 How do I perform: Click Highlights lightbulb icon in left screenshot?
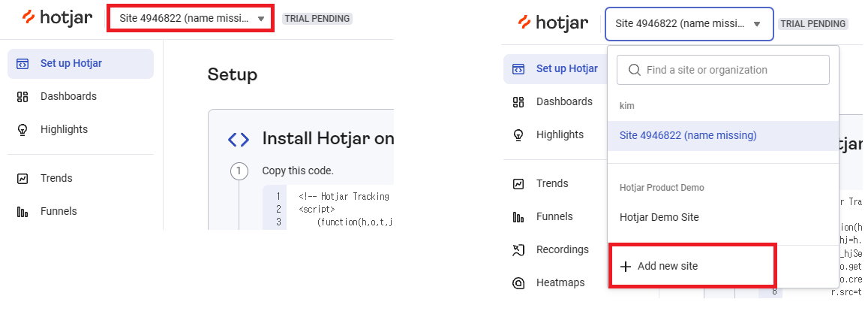click(23, 130)
